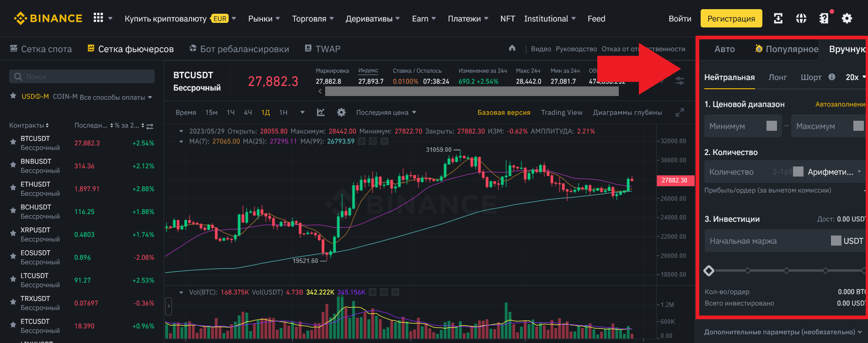
Task: Click the search magnifier icon
Action: pyautogui.click(x=18, y=76)
